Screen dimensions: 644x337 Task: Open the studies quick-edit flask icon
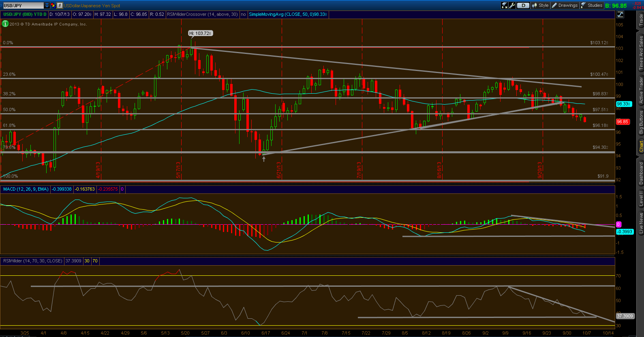(x=505, y=5)
